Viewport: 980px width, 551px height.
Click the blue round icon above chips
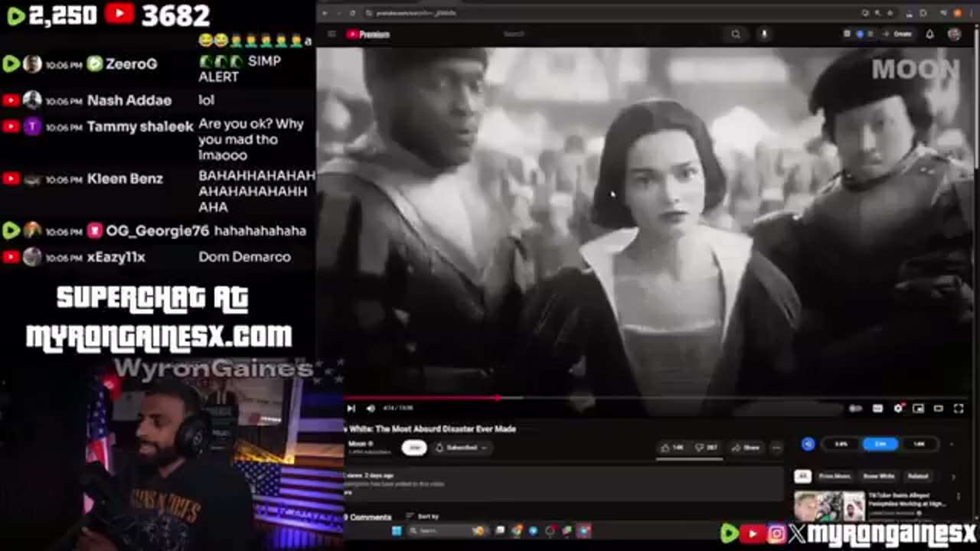(808, 444)
